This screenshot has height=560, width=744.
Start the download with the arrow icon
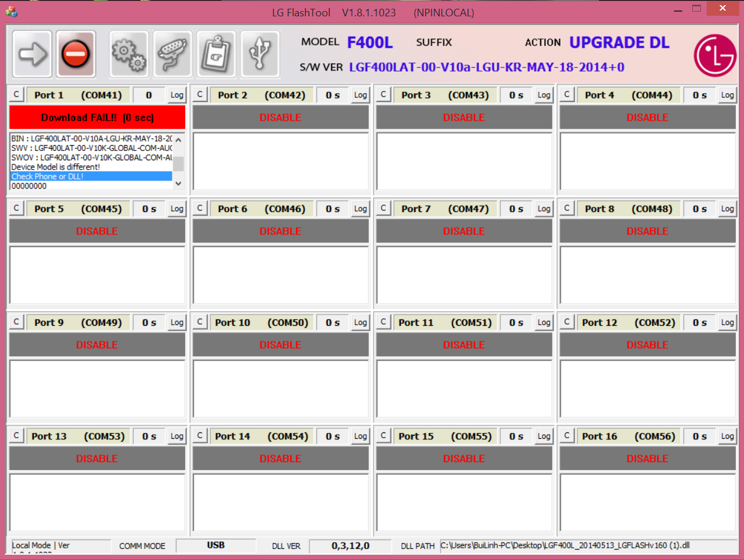point(33,54)
